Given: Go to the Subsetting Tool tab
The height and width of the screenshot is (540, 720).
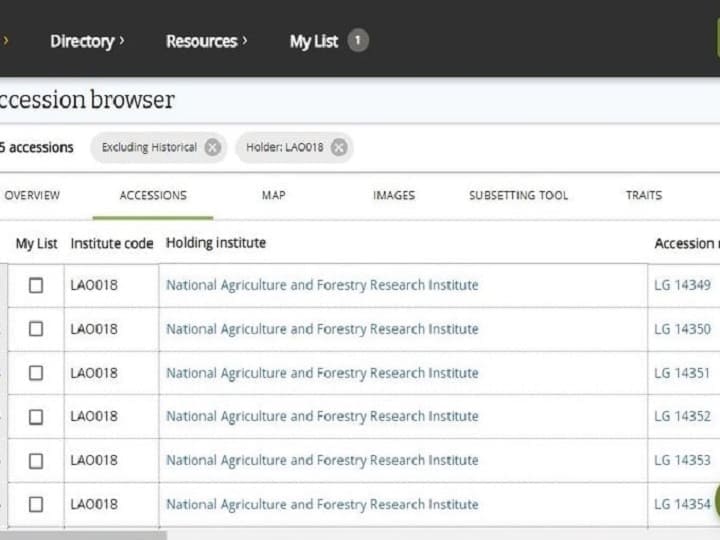Looking at the screenshot, I should pyautogui.click(x=518, y=195).
